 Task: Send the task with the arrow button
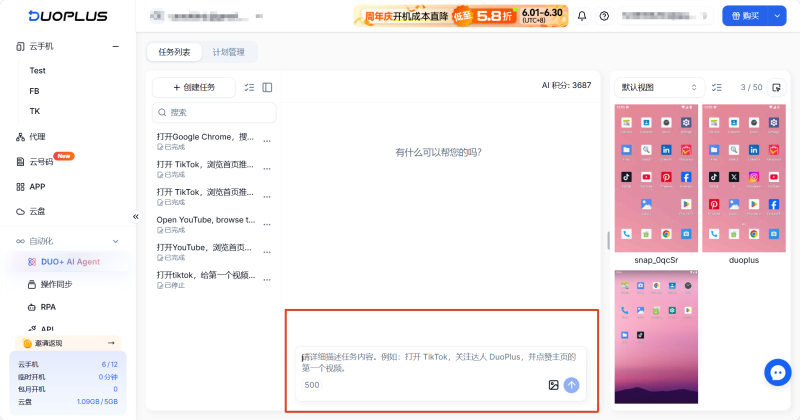click(x=571, y=385)
